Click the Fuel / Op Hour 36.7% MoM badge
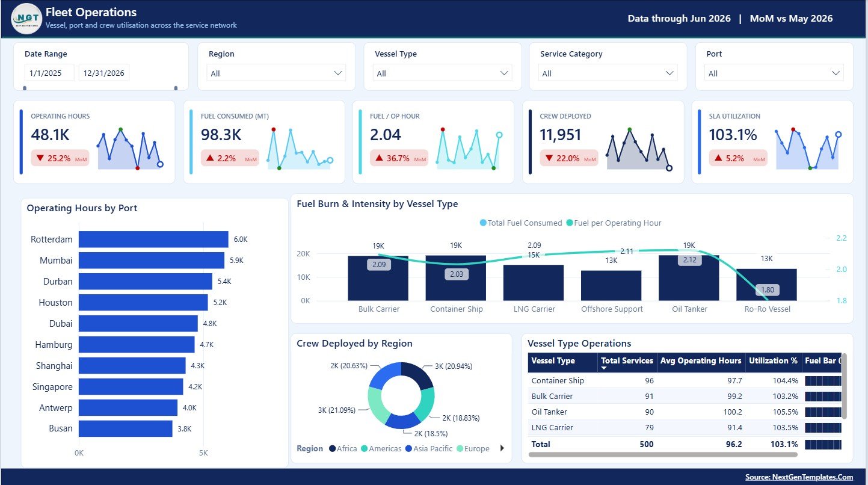Viewport: 868px width, 485px height. point(399,158)
